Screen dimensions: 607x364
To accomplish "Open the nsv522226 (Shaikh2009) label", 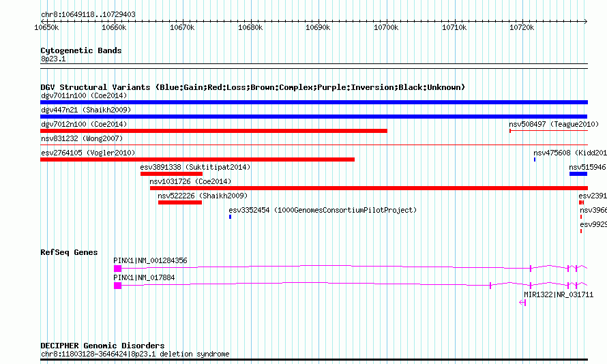I will tap(203, 196).
